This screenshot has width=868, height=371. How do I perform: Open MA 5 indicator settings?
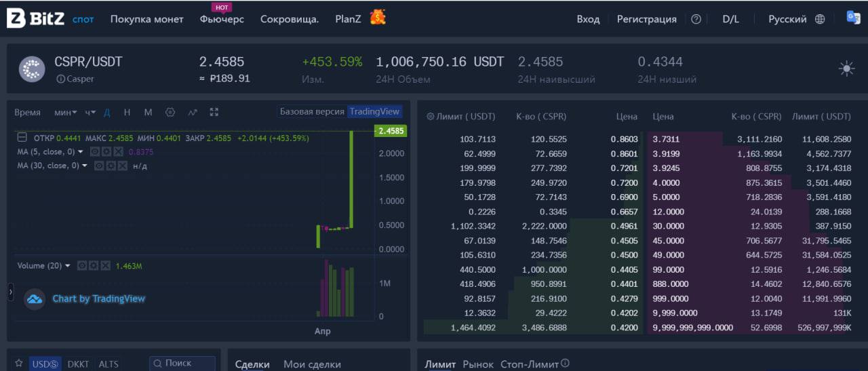click(x=106, y=152)
